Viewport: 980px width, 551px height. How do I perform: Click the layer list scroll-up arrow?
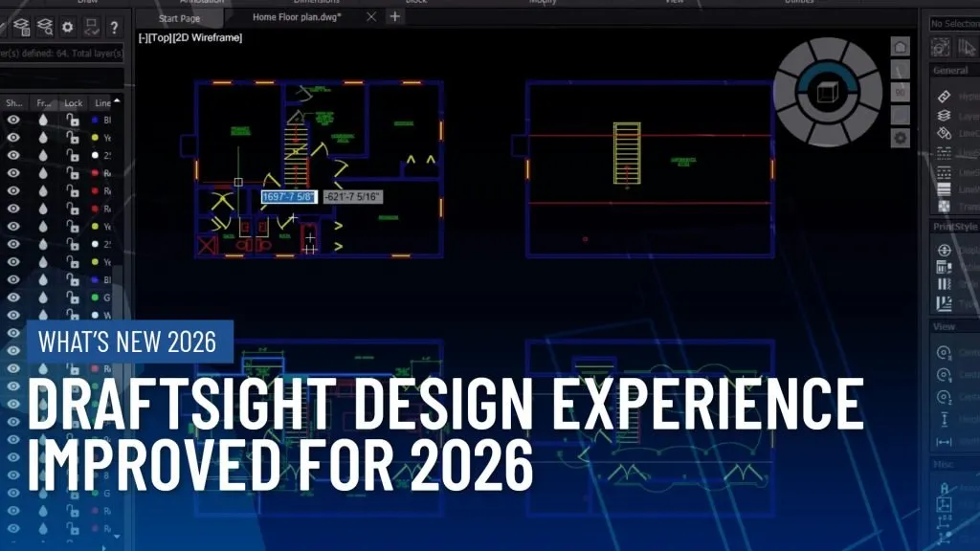tap(117, 100)
